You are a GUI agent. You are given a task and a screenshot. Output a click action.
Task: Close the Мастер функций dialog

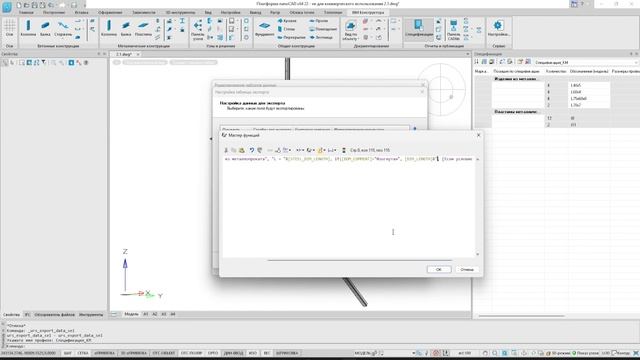click(x=478, y=135)
